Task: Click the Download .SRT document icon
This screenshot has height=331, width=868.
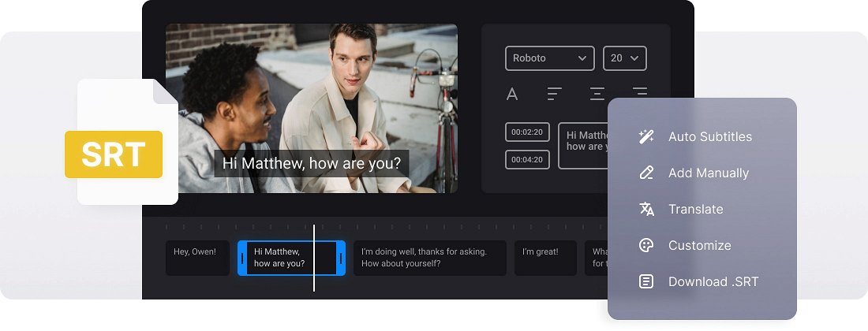Action: 646,281
